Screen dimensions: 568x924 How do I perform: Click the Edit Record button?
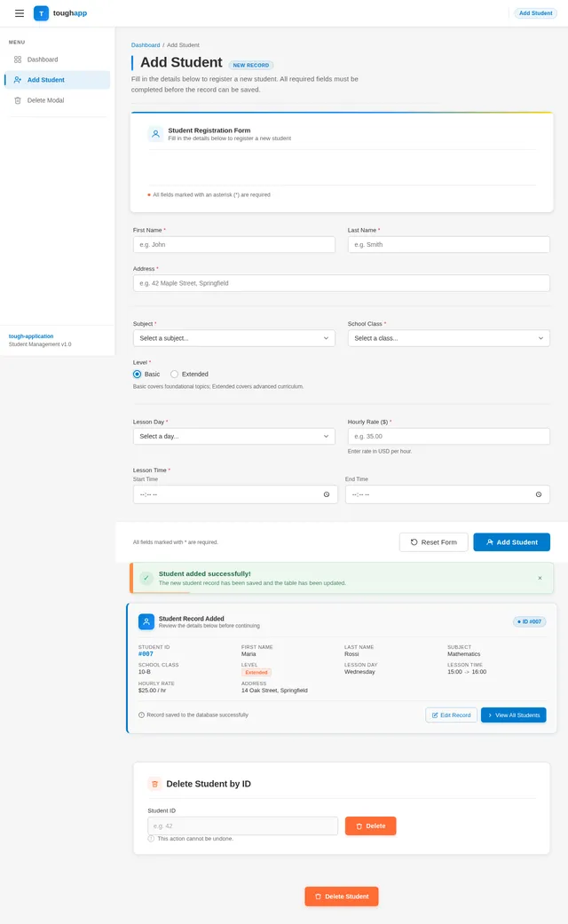pos(452,715)
